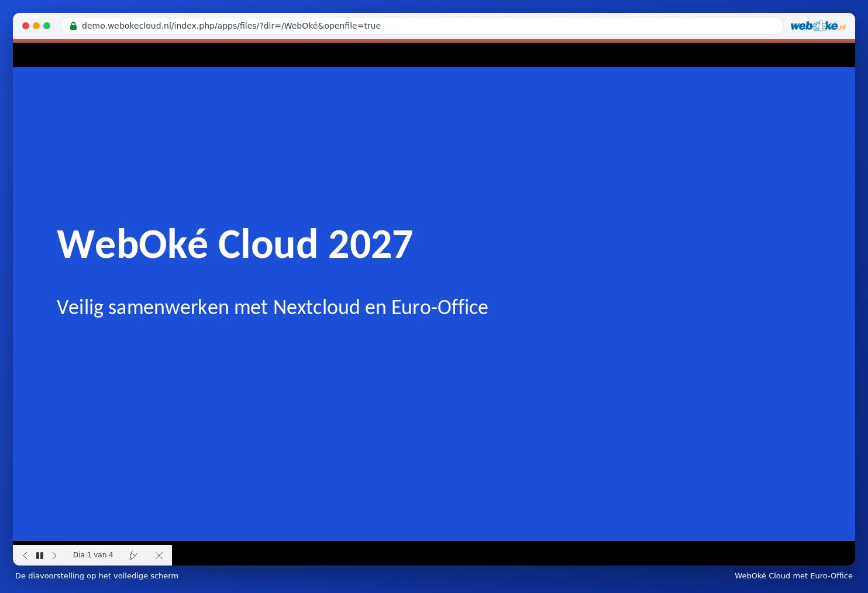
Task: Click the 'WebOké Cloud met Euro-Office' caption
Action: click(x=794, y=575)
